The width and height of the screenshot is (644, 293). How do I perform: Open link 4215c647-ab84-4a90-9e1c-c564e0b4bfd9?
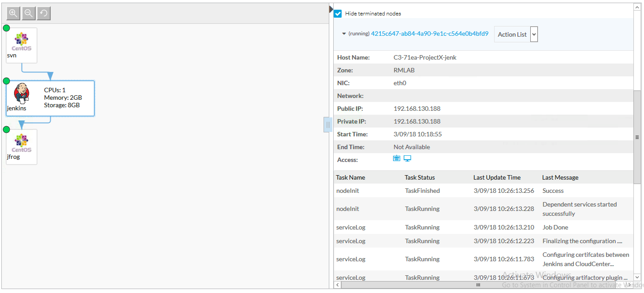pos(430,34)
